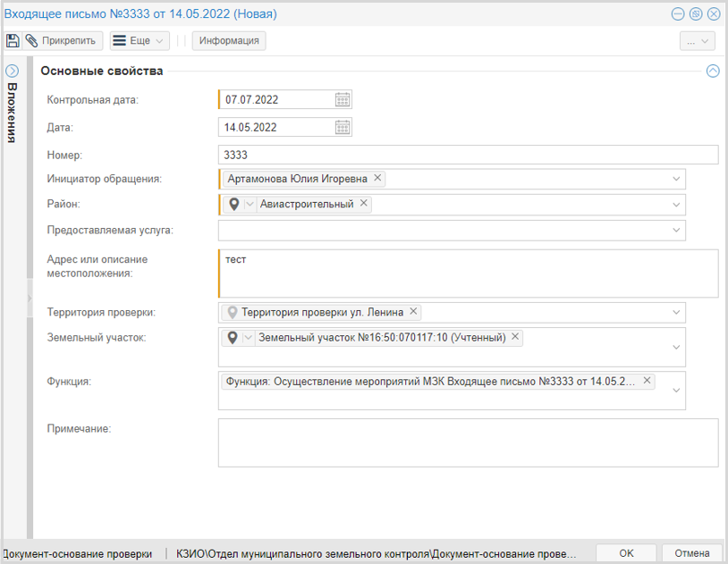Screen dimensions: 728x564
Task: Open the ellipsis dropdown in the toolbar
Action: 698,41
